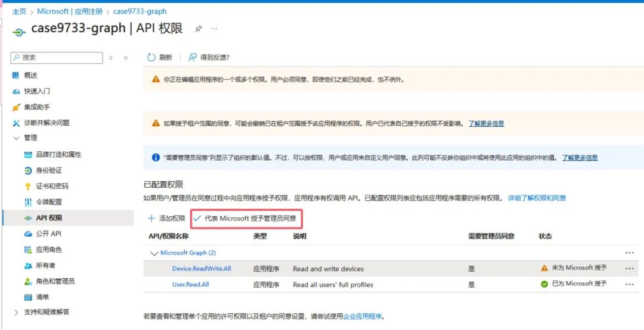Click the 所有者 people icon
The height and width of the screenshot is (330, 644).
(28, 266)
